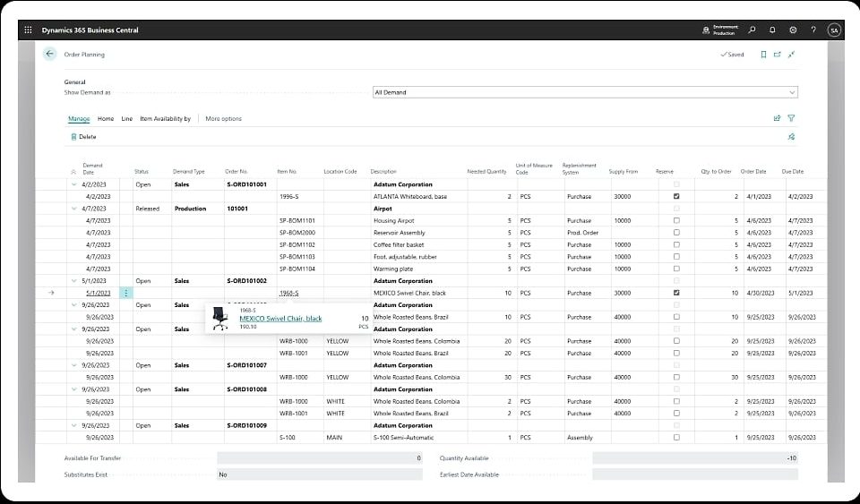This screenshot has width=860, height=504.
Task: Open the Manage tab
Action: click(79, 118)
